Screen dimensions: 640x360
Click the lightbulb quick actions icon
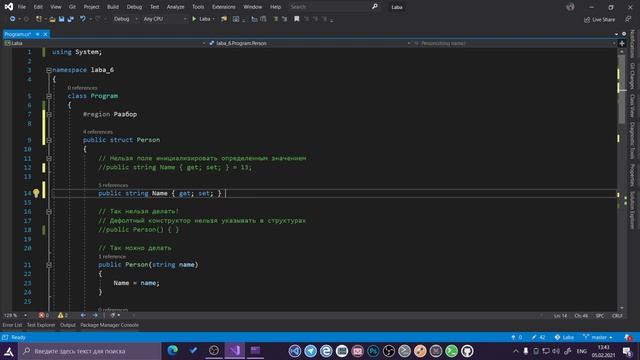coord(36,193)
